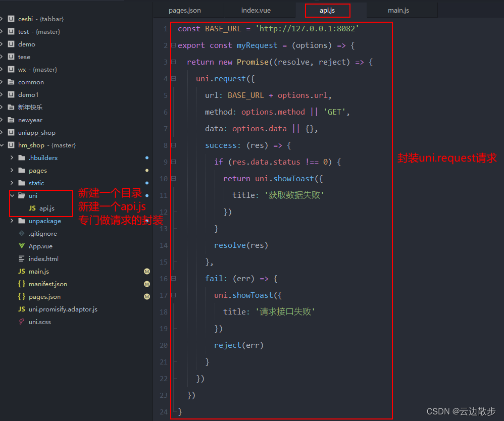
Task: Fold the Promise block at line 3
Action: pyautogui.click(x=174, y=62)
